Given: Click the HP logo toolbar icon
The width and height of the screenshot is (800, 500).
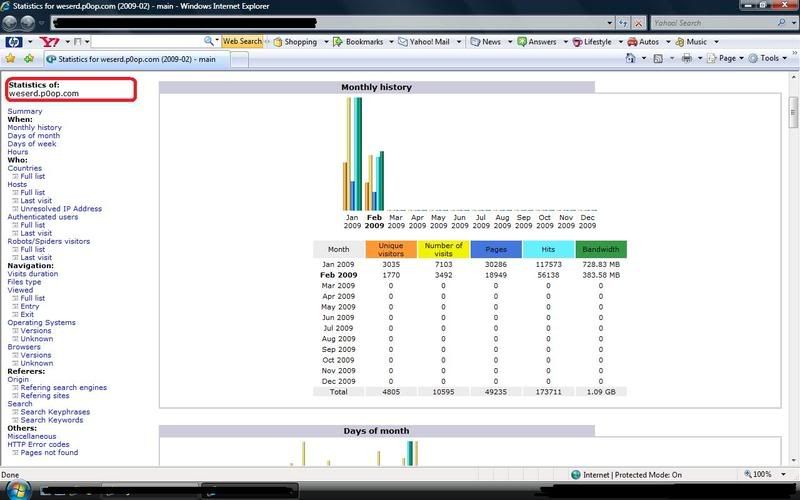Looking at the screenshot, I should [14, 42].
